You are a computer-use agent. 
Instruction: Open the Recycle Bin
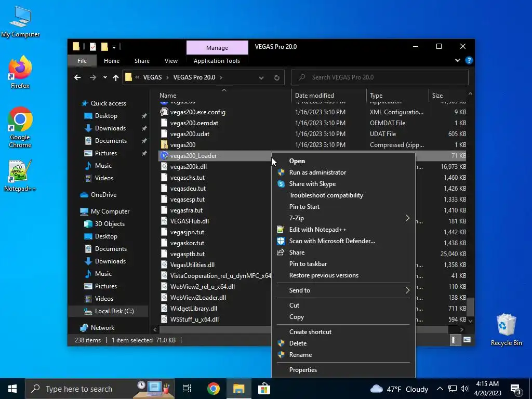[506, 330]
